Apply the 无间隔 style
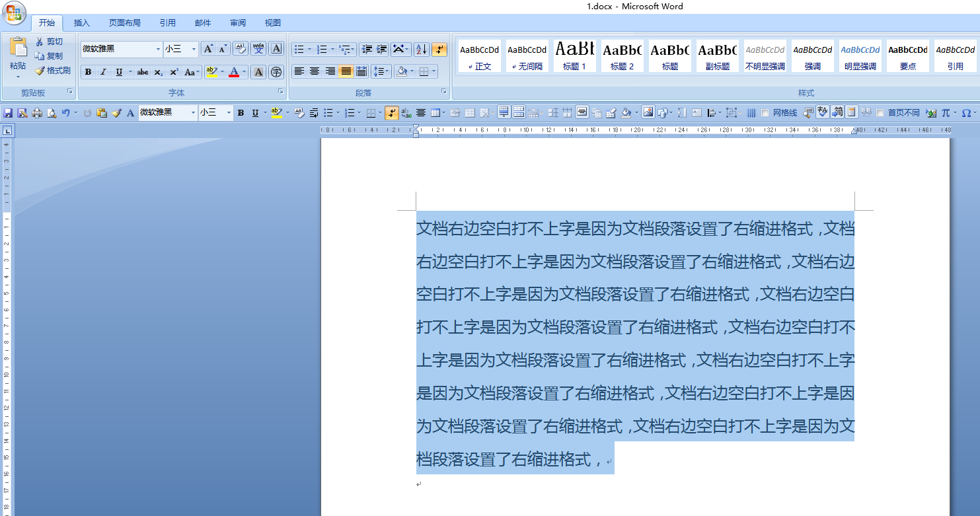980x516 pixels. 527,55
